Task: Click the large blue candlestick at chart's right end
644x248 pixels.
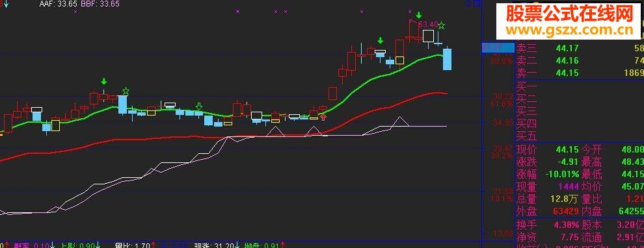Action: click(x=448, y=59)
